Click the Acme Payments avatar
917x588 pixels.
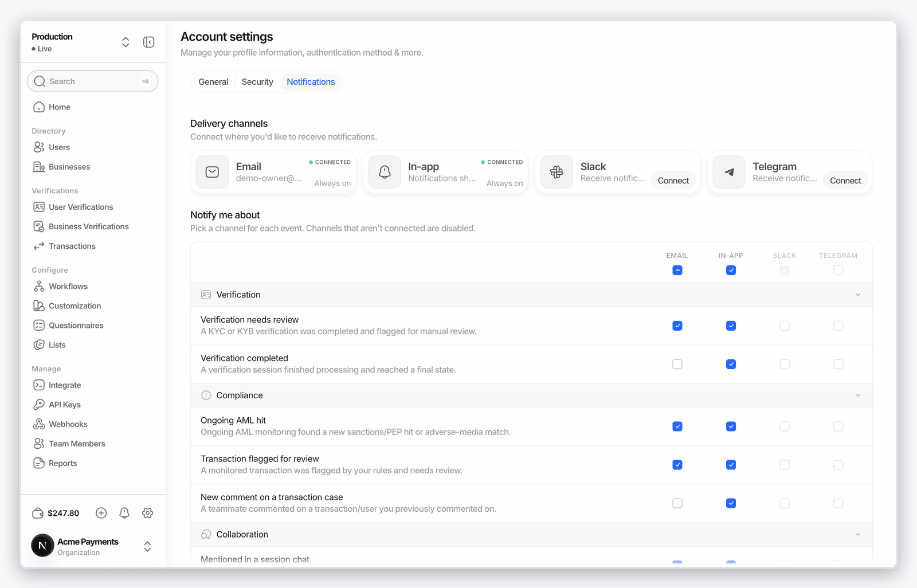tap(42, 546)
